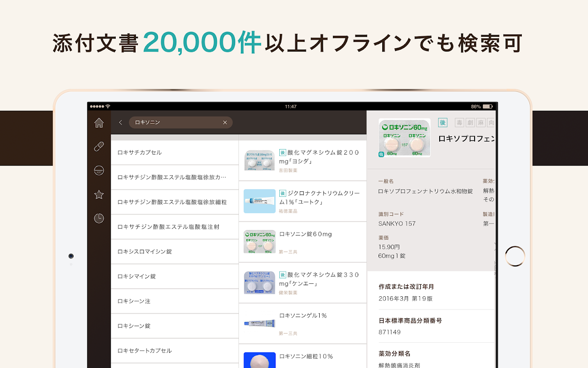Screen dimensions: 588x368
Task: Tap thumbnail of 酸化マグネシウム錠330mg「ケンエー」
Action: 260,282
